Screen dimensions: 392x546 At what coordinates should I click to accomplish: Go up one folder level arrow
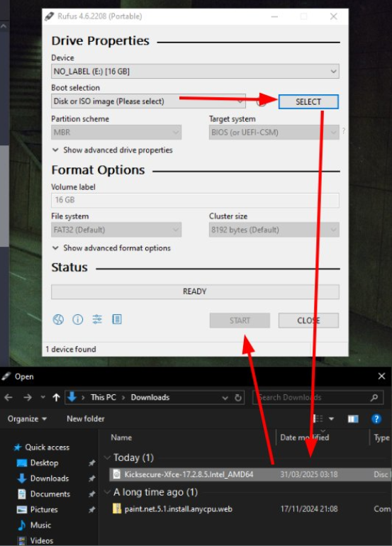[x=56, y=397]
